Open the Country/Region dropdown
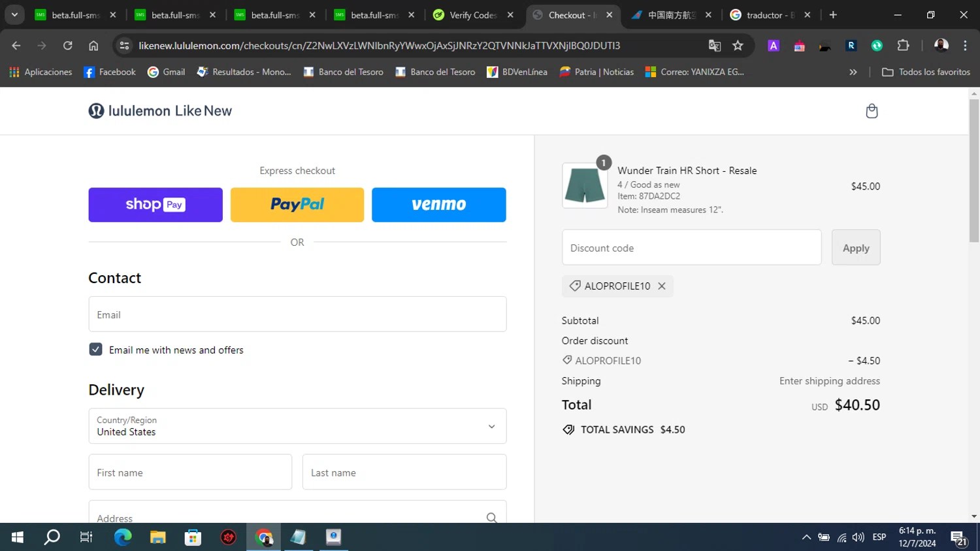980x551 pixels. (297, 426)
